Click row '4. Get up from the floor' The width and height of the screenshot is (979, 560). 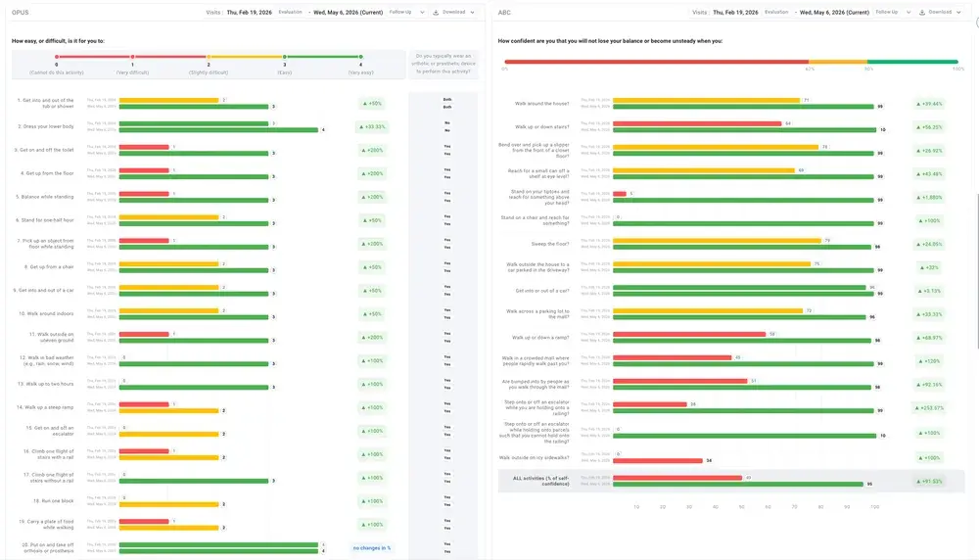(47, 173)
